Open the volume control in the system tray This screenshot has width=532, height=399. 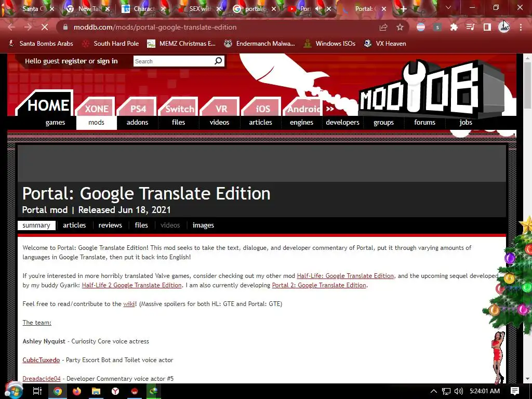(458, 391)
